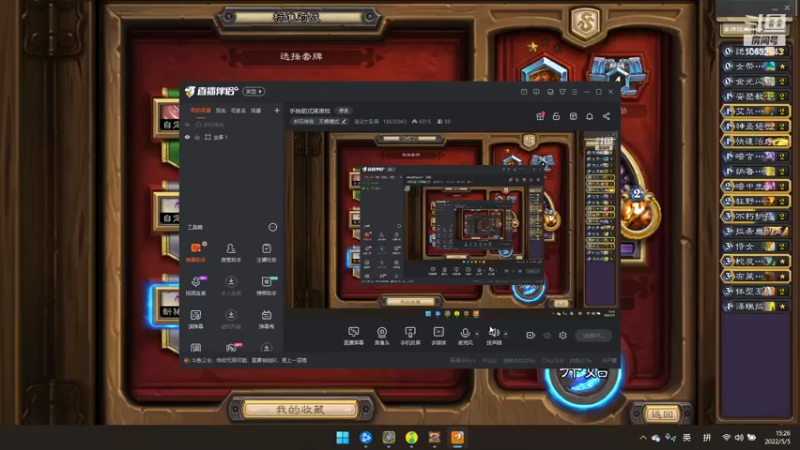Add a 摄像头 camera source
800x450 pixels.
click(382, 336)
